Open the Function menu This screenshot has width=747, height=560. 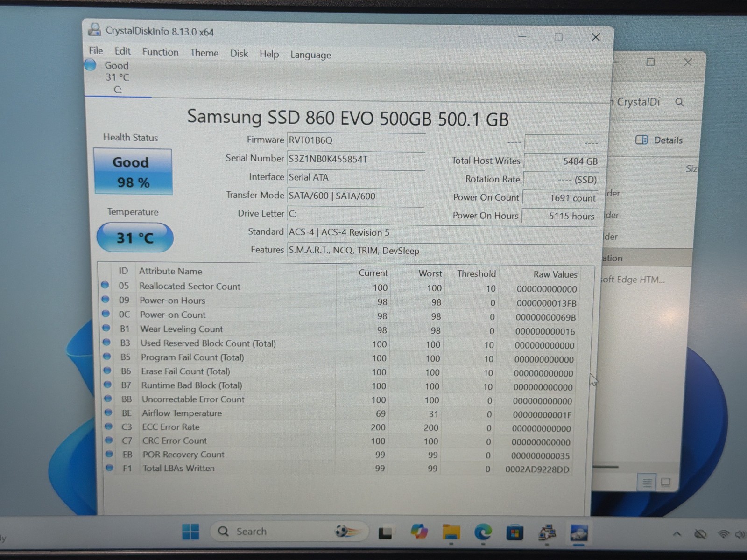point(160,52)
